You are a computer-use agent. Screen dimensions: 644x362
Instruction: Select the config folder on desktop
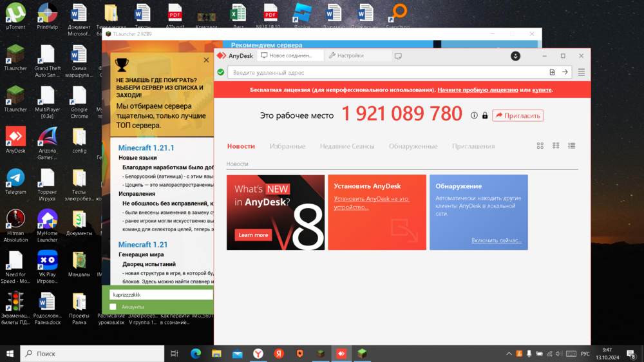coord(79,140)
